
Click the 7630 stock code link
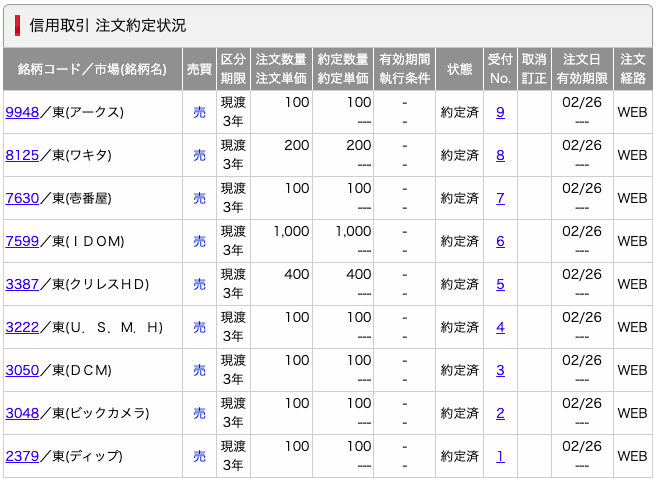pos(22,198)
